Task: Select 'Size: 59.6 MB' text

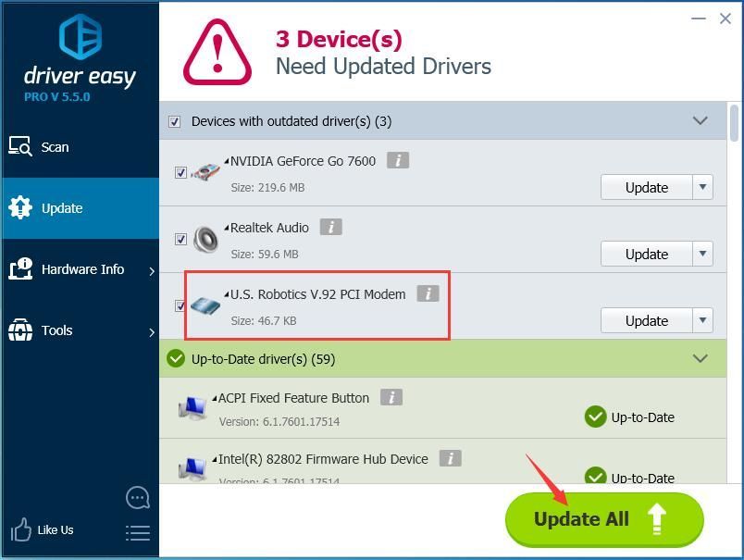Action: [265, 254]
